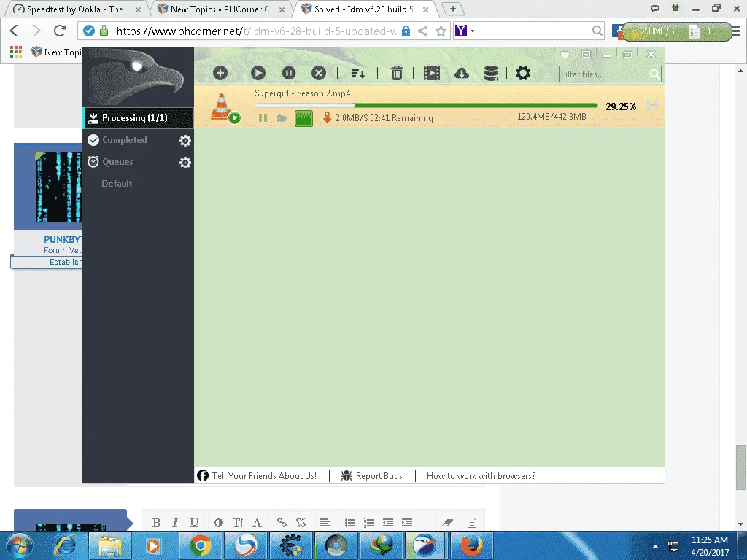Pause downloads with the toolbar pause icon
The image size is (747, 560).
(x=289, y=73)
